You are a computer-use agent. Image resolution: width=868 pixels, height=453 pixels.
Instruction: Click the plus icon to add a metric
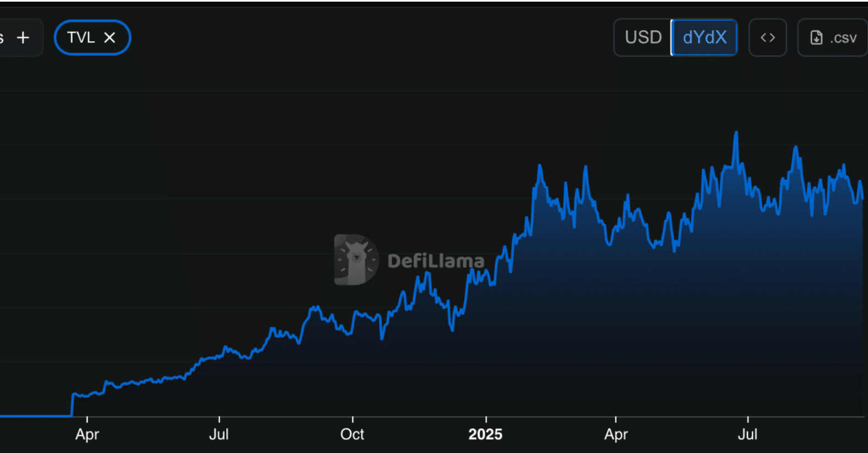pos(23,37)
